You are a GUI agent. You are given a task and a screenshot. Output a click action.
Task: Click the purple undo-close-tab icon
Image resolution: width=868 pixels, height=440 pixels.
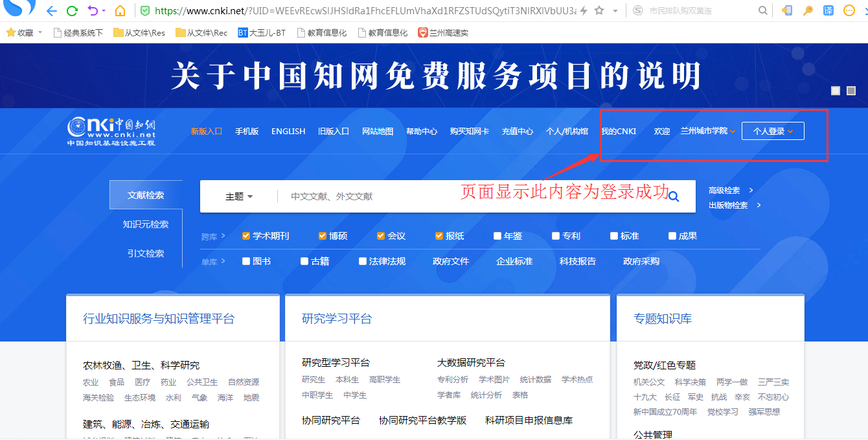[93, 10]
